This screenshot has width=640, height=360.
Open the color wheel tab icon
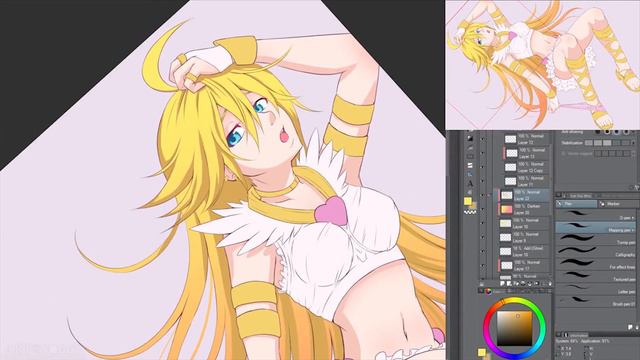(488, 291)
